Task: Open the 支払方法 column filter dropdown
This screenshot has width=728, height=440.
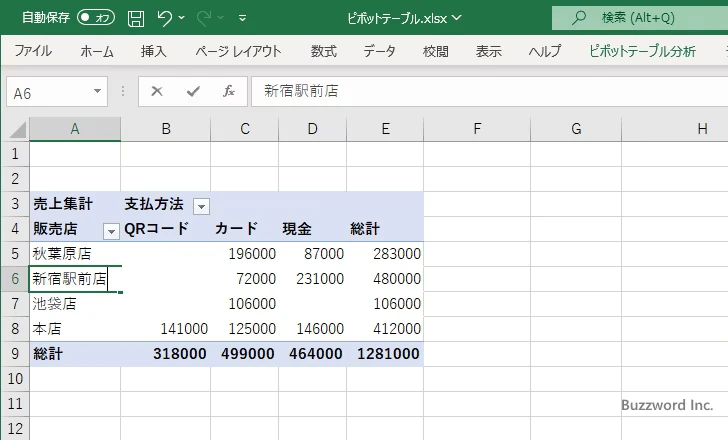Action: (x=202, y=206)
